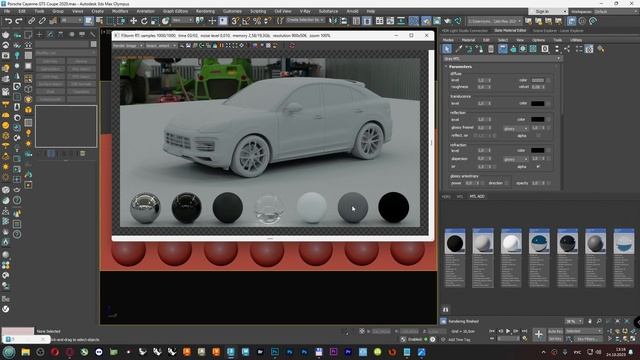Open the Modifiers menu
Screen dimensions: 640x360
tap(120, 11)
